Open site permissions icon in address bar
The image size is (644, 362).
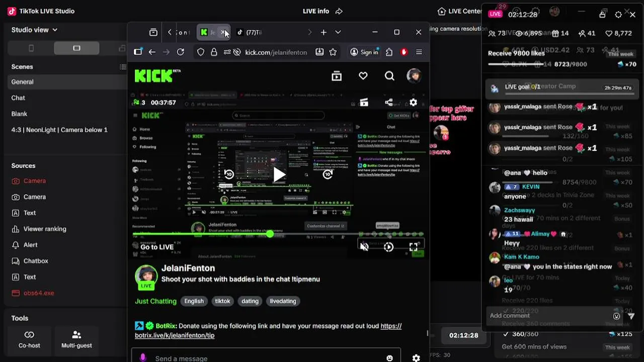click(x=227, y=52)
